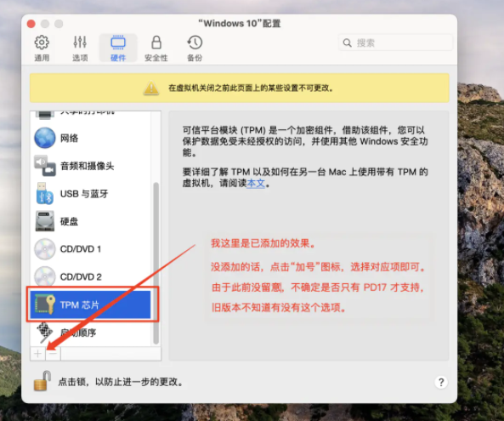Click the yellow warning triangle icon
The image size is (504, 421).
(151, 88)
